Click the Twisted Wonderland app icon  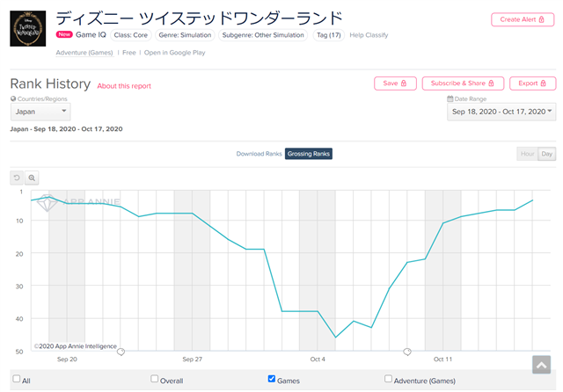tap(27, 28)
